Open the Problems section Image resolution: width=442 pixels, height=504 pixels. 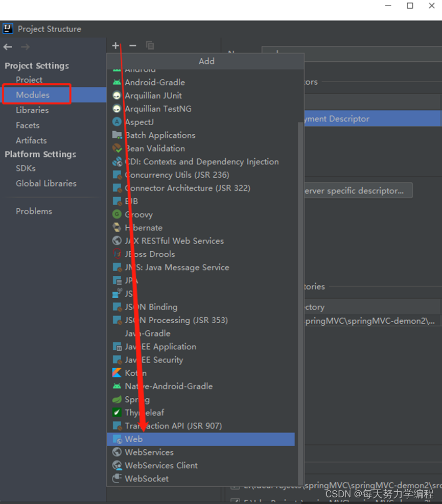(x=34, y=211)
